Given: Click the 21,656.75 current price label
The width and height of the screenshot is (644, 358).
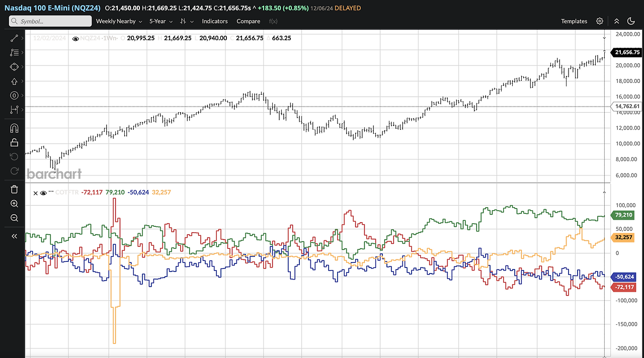Looking at the screenshot, I should click(x=626, y=52).
